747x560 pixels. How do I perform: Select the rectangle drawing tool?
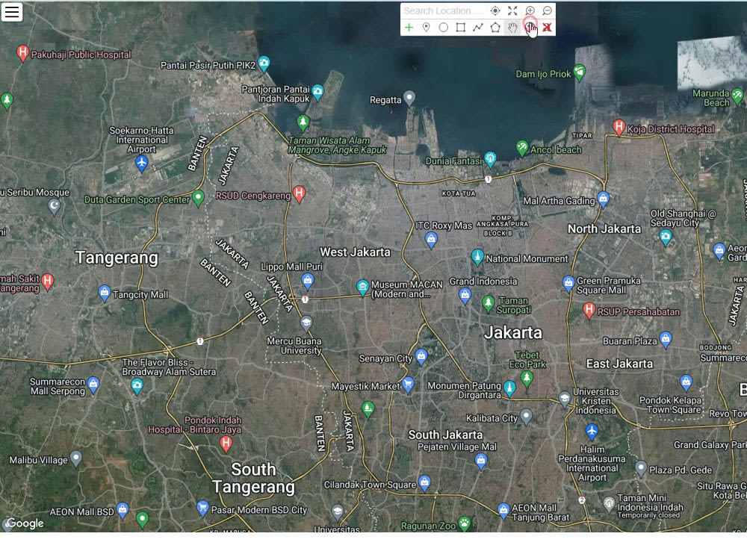(x=461, y=28)
